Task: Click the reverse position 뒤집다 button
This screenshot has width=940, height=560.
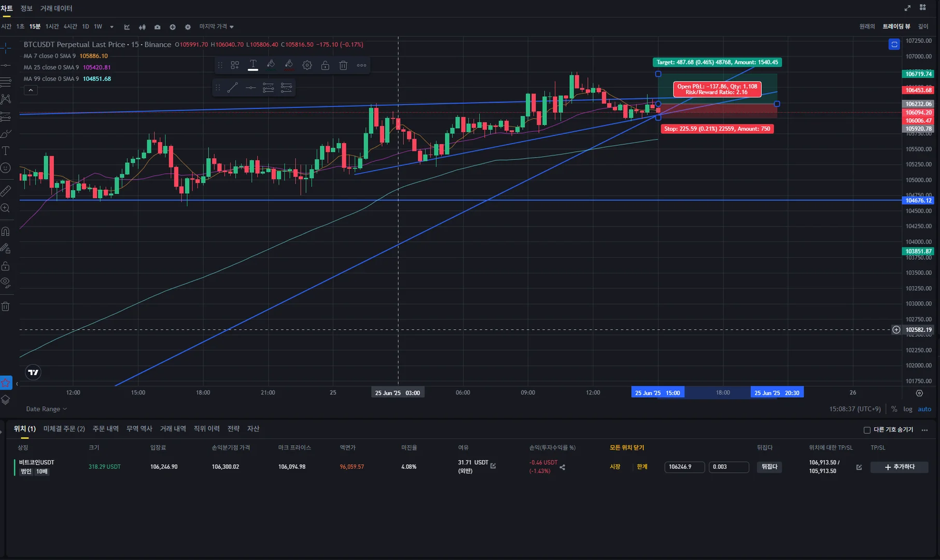Action: pyautogui.click(x=769, y=467)
